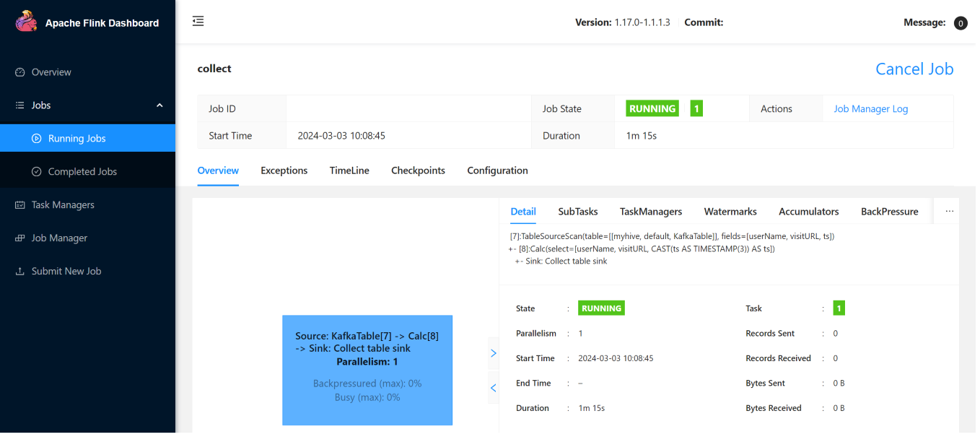This screenshot has height=437, width=980.
Task: Open Completed Jobs page
Action: [x=87, y=172]
